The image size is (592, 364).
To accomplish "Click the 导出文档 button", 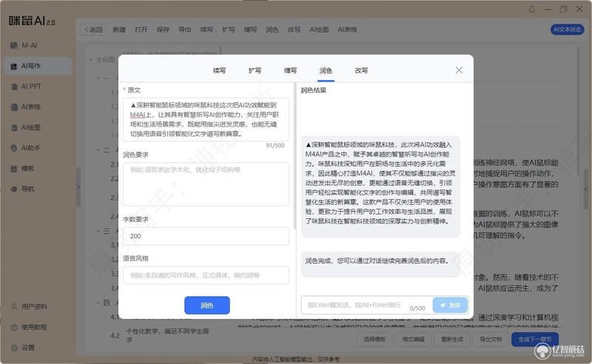I will click(491, 339).
